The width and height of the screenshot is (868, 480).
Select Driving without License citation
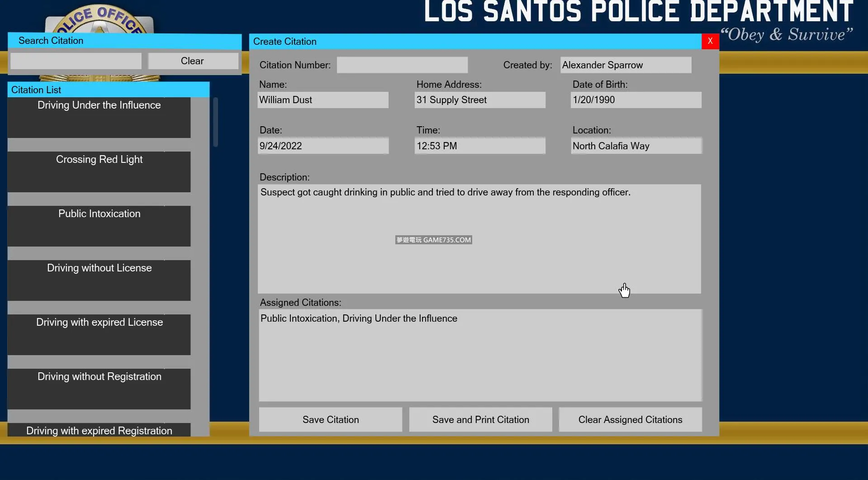(99, 280)
